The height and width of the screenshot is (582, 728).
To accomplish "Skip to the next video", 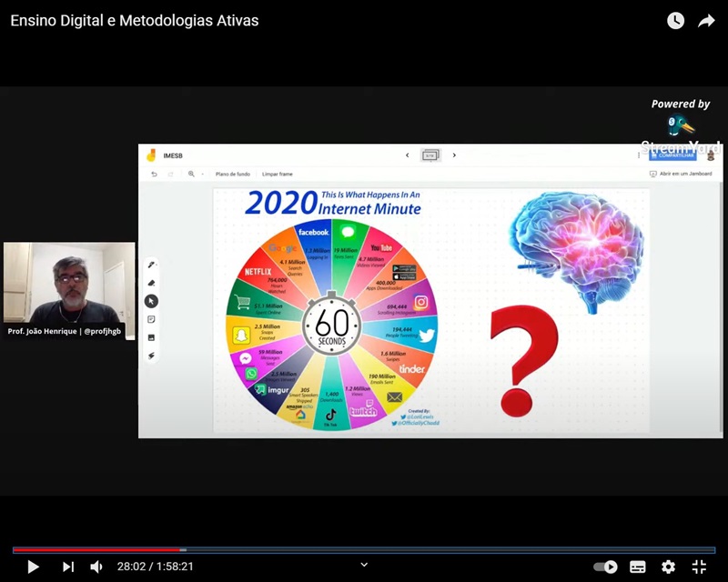I will click(x=67, y=567).
